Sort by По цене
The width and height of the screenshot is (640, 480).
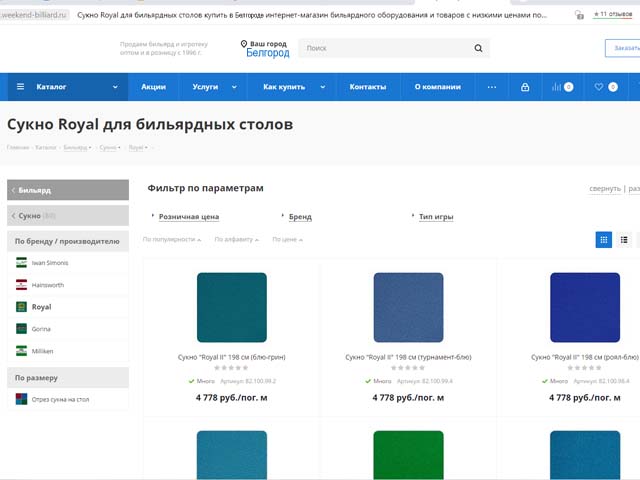point(287,239)
